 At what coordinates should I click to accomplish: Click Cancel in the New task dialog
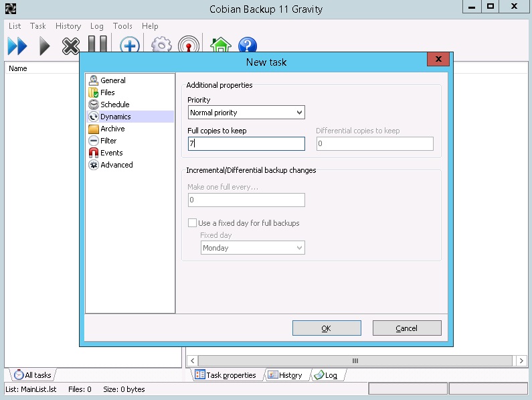(x=407, y=328)
